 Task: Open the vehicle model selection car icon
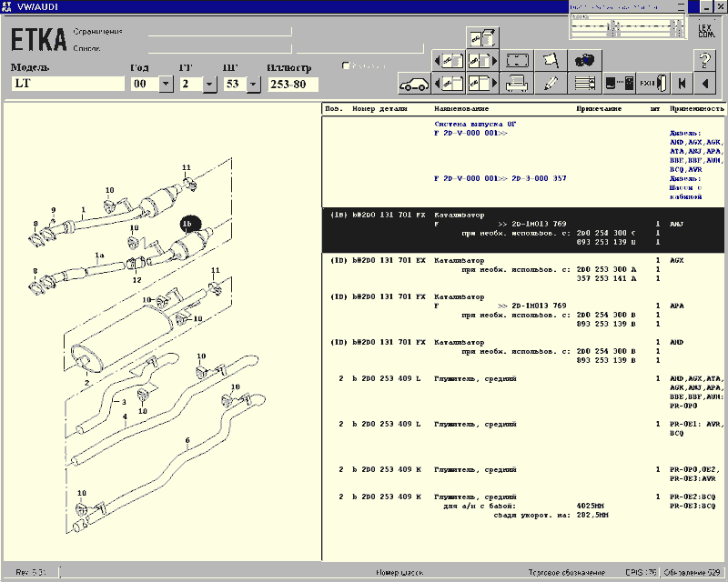coord(414,84)
